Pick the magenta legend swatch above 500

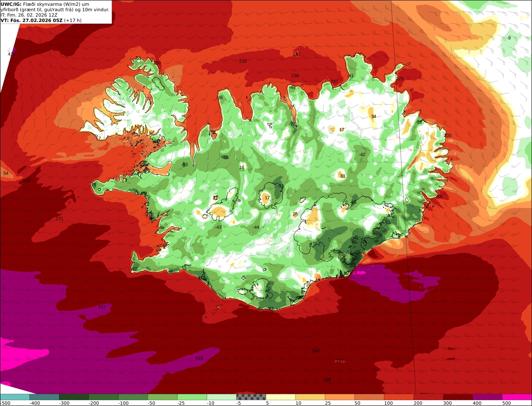coord(517,397)
